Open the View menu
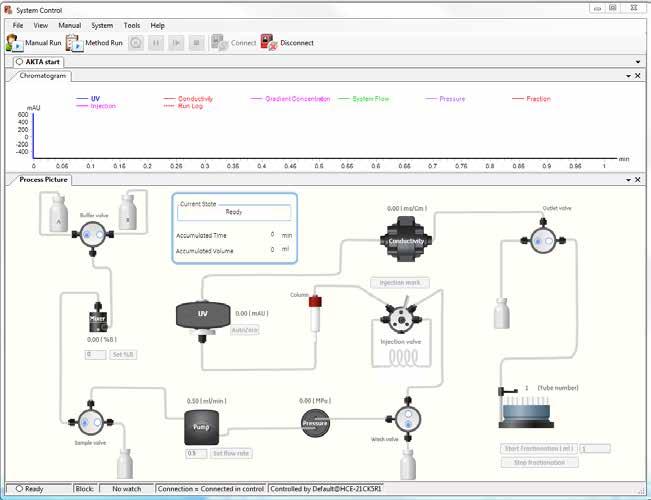The height and width of the screenshot is (500, 651). coord(41,25)
